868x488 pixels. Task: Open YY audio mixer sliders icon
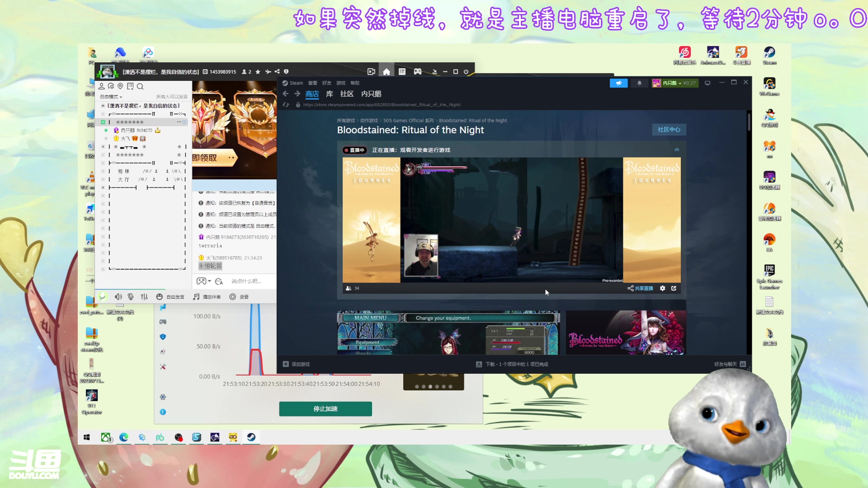pos(144,296)
